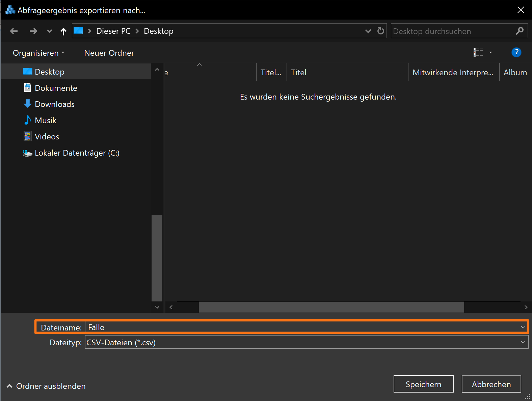The width and height of the screenshot is (532, 401).
Task: Click the search magnifier icon
Action: click(520, 31)
